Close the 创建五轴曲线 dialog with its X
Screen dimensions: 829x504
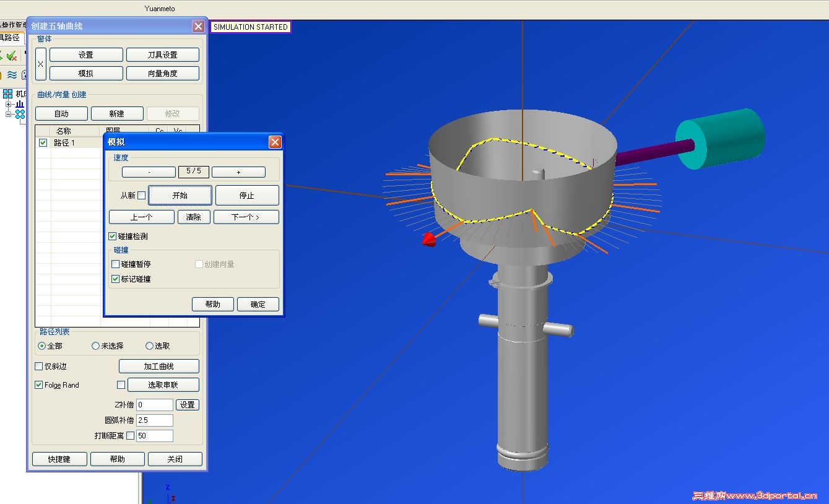pos(198,26)
